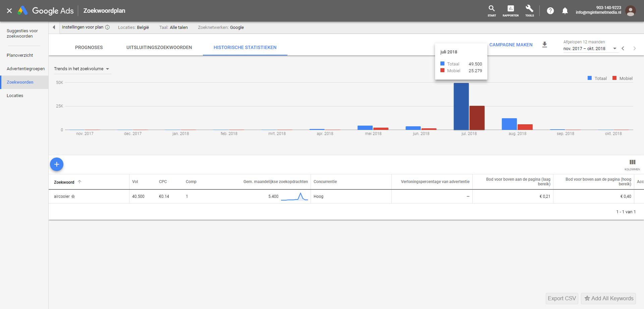This screenshot has height=309, width=644.
Task: Open Planoverzicht in the sidebar
Action: [20, 55]
